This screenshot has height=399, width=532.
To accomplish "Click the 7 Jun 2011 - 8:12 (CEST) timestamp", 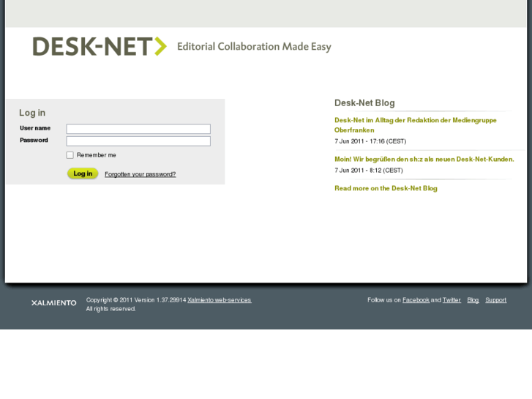I will tap(369, 171).
